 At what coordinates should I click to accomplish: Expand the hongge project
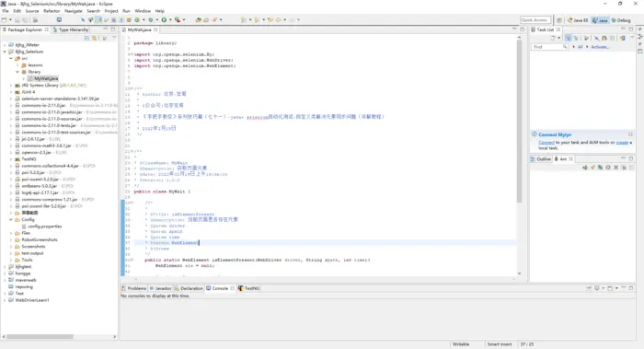point(5,273)
